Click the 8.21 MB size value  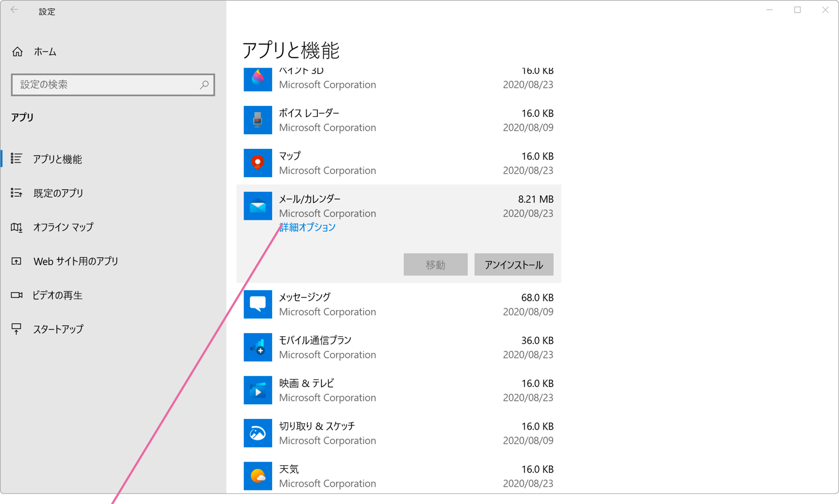point(536,199)
